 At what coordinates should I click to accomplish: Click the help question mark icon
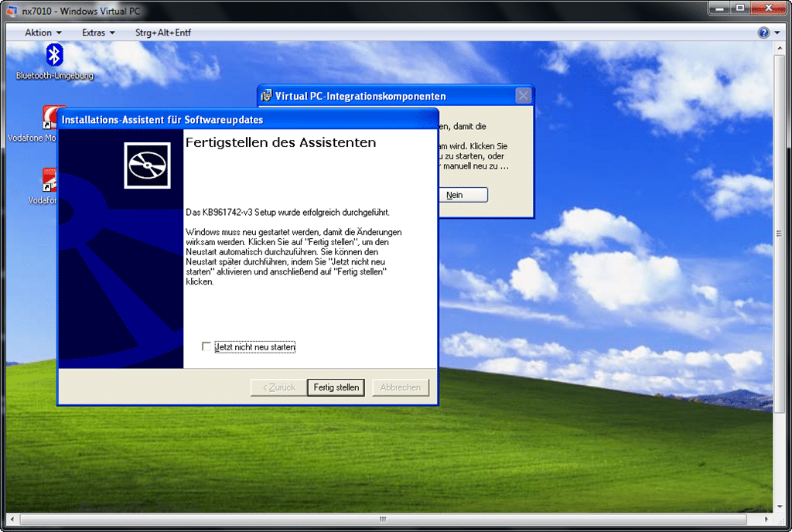click(x=763, y=32)
